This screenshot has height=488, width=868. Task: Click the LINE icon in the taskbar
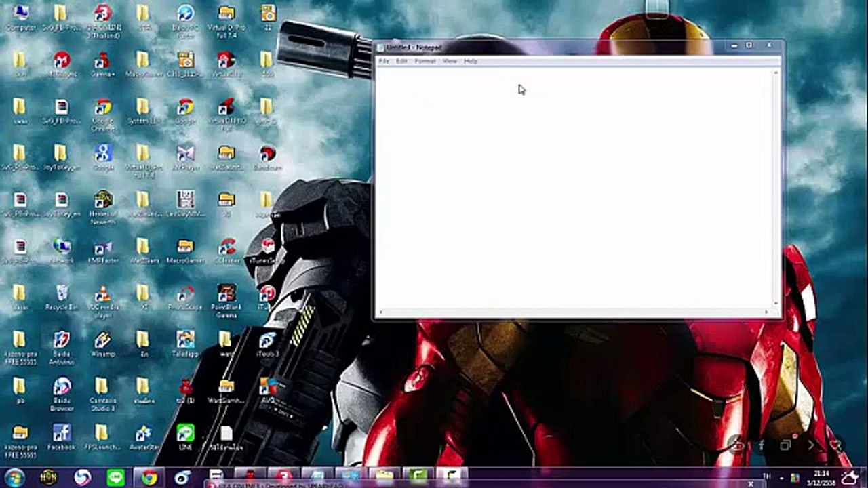pyautogui.click(x=115, y=478)
